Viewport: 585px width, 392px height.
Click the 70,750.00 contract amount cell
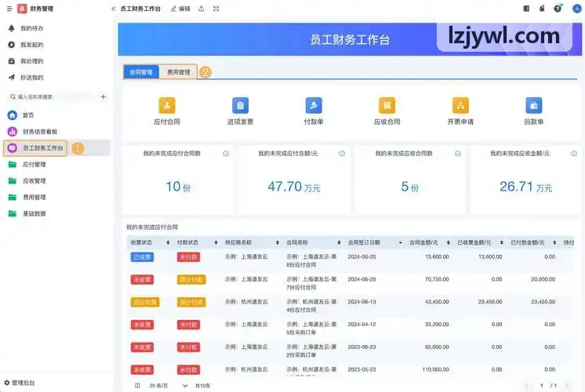(437, 279)
